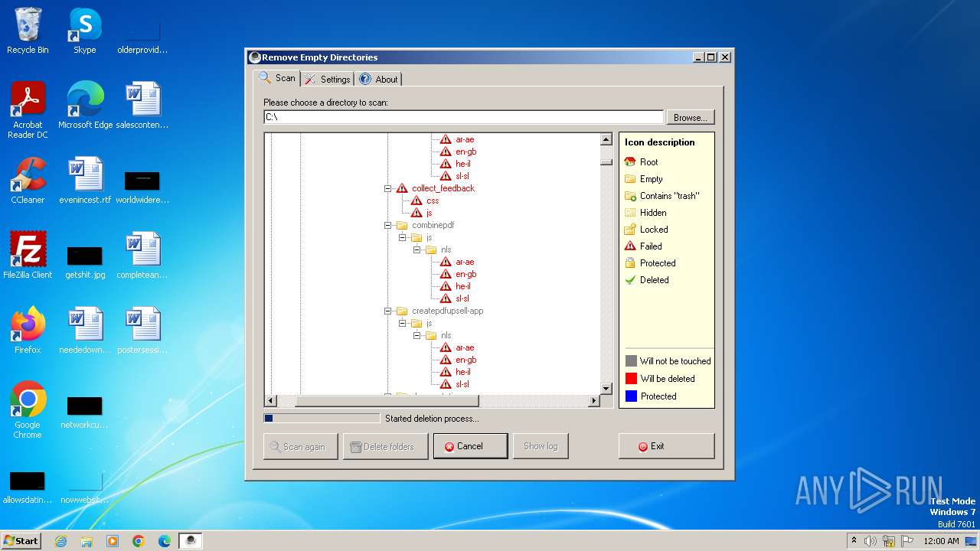The width and height of the screenshot is (980, 551).
Task: Click the createpdfupsell-app folder icon
Action: tap(402, 311)
